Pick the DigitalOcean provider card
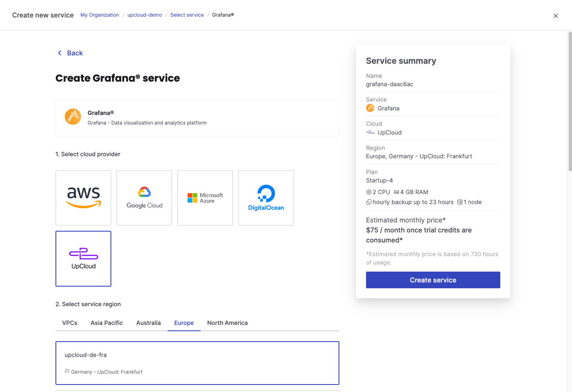572x392 pixels. click(266, 198)
